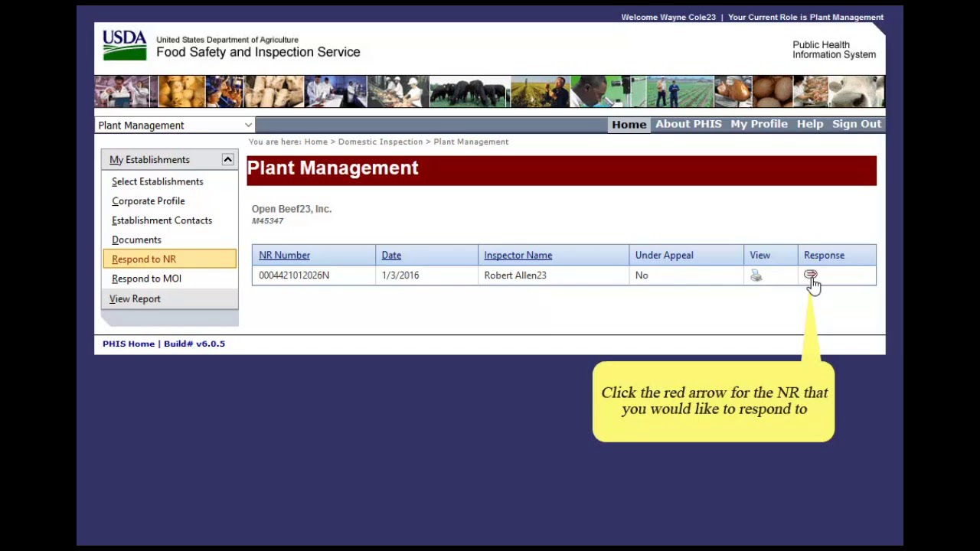
Task: Click PHIS Home footer link
Action: coord(129,344)
